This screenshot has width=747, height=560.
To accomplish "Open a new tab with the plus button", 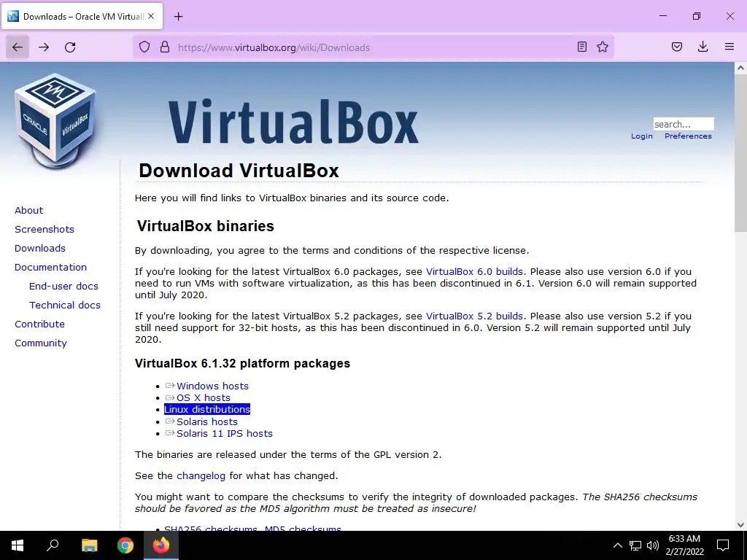I will (x=178, y=17).
